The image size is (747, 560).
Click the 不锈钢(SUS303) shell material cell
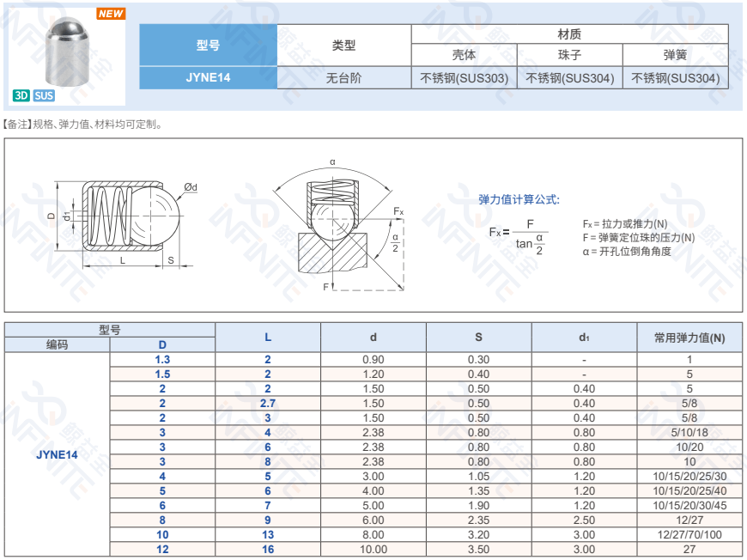(464, 78)
